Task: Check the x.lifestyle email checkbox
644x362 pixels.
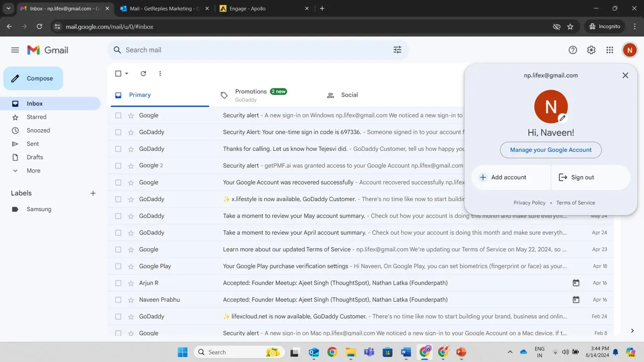Action: coord(118,199)
